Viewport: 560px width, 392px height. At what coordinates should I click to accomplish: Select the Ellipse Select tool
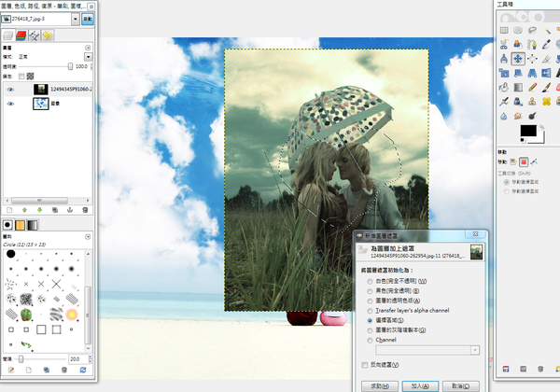518,31
